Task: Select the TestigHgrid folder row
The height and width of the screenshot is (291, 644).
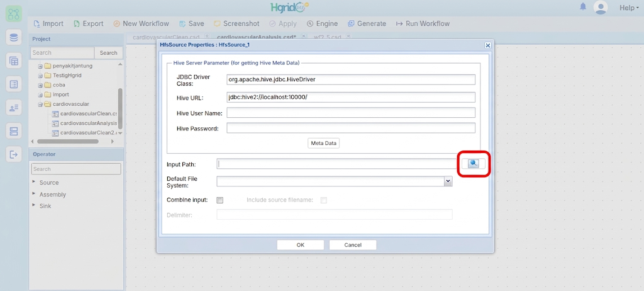Action: coord(62,76)
